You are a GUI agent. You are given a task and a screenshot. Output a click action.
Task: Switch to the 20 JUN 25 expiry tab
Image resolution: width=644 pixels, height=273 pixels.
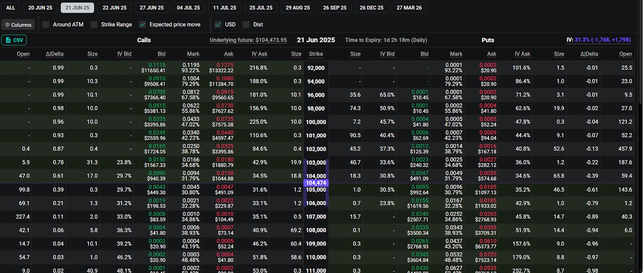(x=40, y=8)
